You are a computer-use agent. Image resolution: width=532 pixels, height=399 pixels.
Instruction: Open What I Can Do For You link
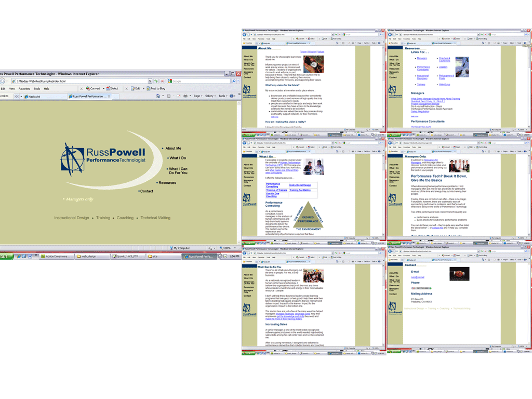(x=178, y=170)
